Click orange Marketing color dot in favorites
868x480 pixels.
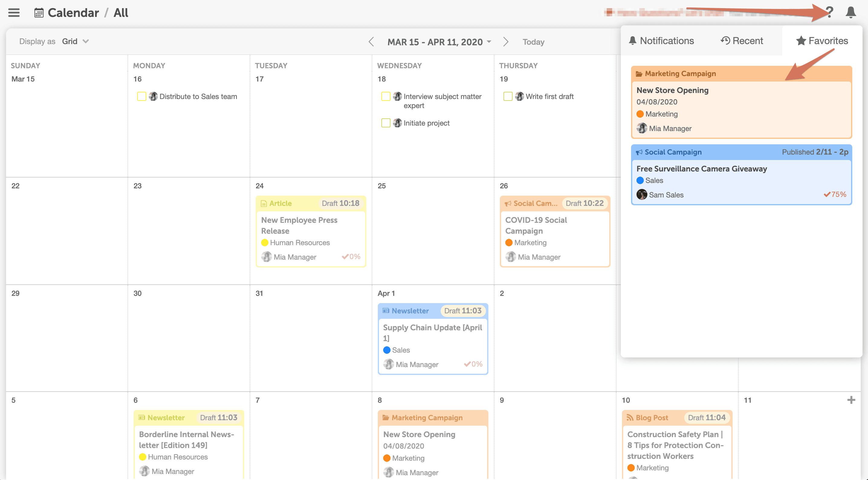point(640,114)
